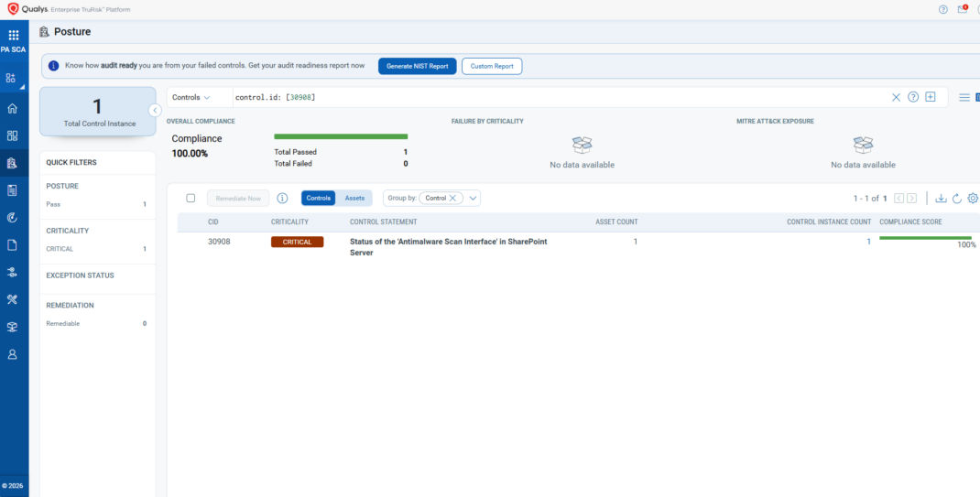This screenshot has height=497, width=980.
Task: Click the Custom Report button
Action: [492, 66]
